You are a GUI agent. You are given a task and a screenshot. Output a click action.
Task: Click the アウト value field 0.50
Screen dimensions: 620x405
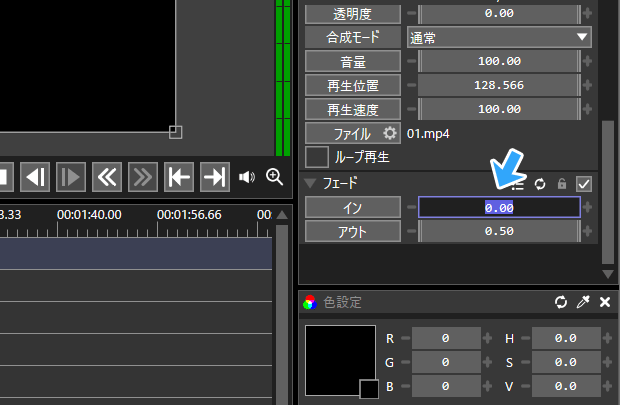499,231
